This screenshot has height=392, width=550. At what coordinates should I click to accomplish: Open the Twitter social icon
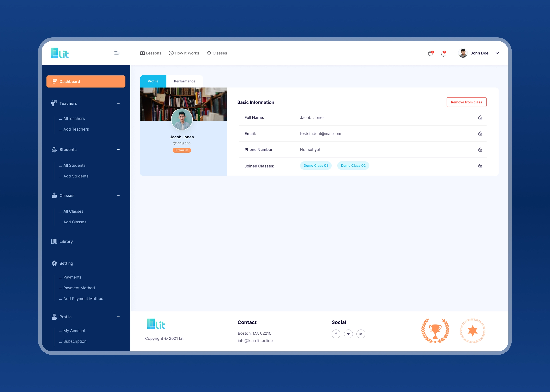coord(348,334)
